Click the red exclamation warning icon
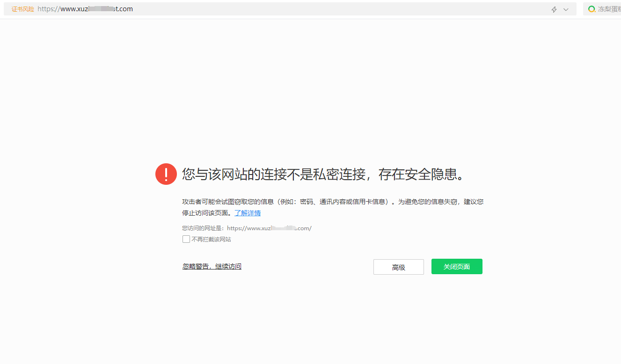 pyautogui.click(x=166, y=174)
